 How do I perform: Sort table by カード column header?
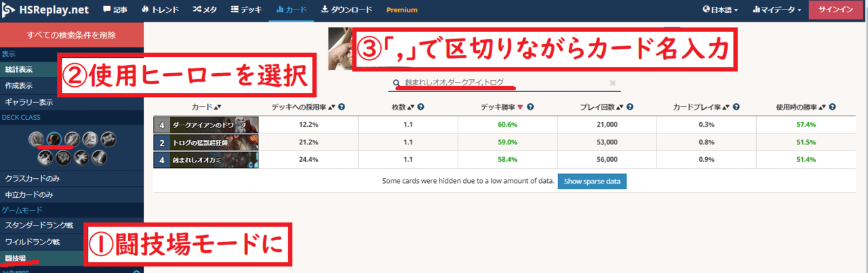coord(206,107)
